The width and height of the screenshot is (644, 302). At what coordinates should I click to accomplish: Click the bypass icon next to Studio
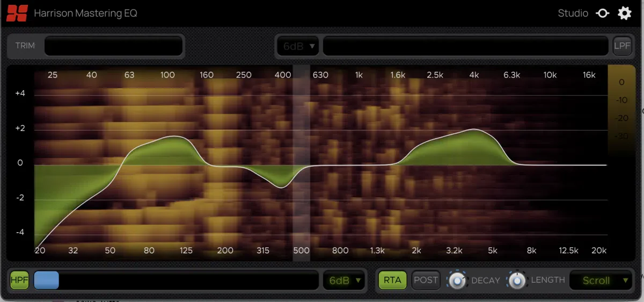[x=603, y=13]
